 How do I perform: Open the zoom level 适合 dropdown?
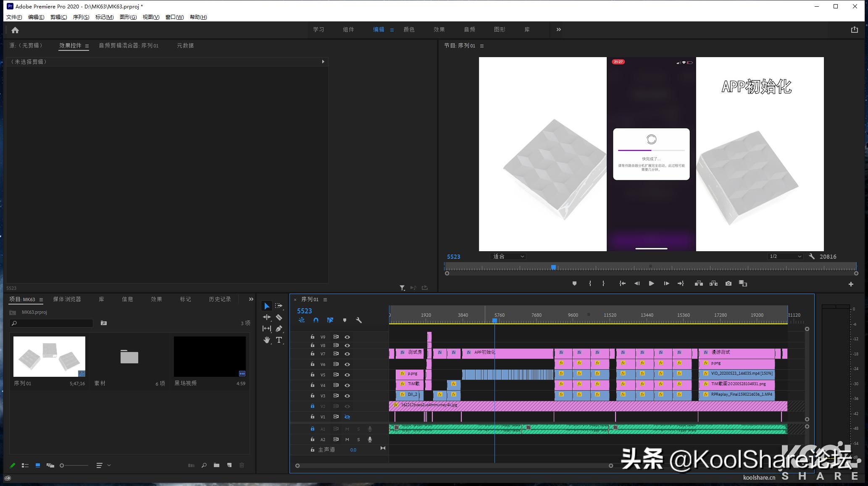508,256
